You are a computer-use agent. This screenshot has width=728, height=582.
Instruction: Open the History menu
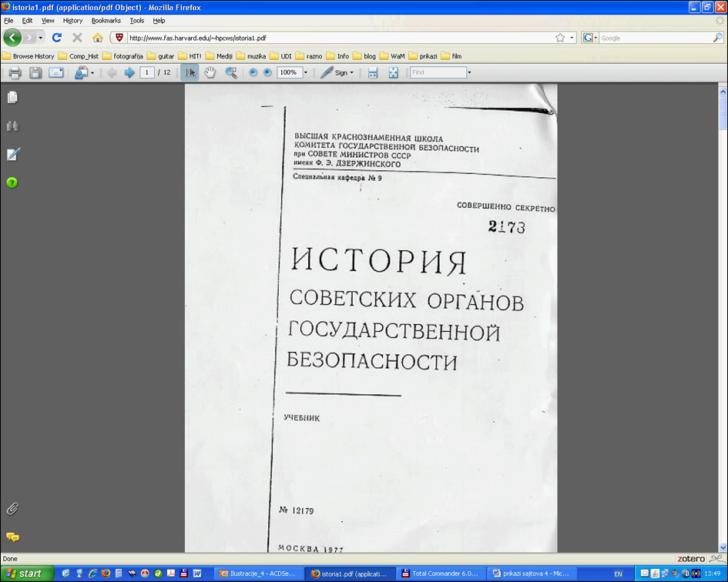[x=72, y=21]
